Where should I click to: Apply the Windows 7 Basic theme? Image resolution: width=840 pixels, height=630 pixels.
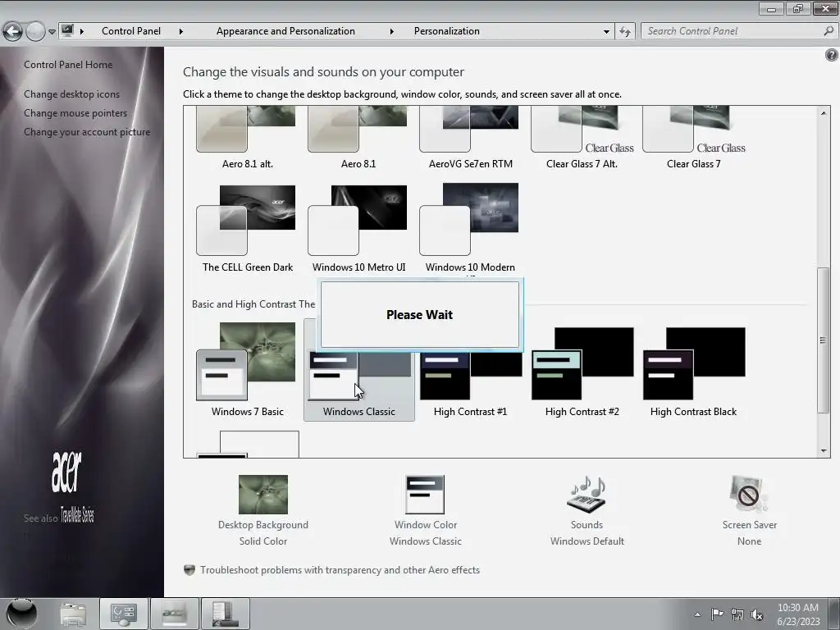247,370
